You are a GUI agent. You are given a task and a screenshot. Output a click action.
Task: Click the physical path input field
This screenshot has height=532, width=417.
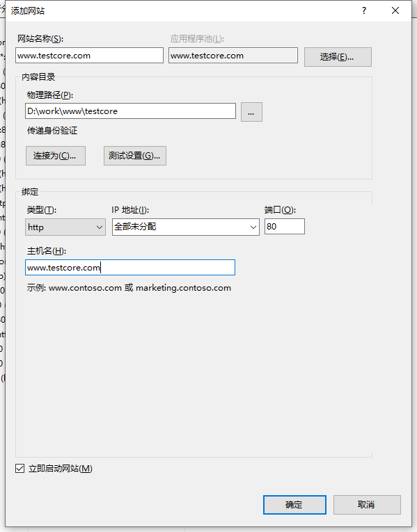130,111
